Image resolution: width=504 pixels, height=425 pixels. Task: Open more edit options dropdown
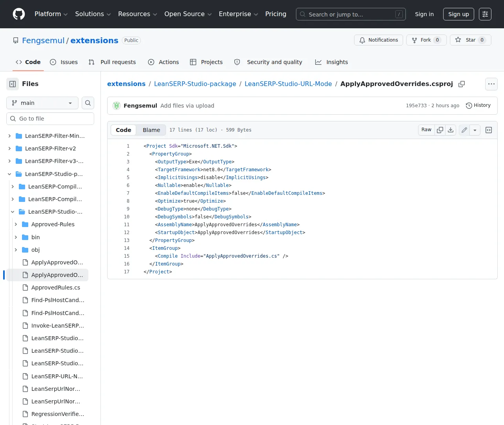click(475, 130)
